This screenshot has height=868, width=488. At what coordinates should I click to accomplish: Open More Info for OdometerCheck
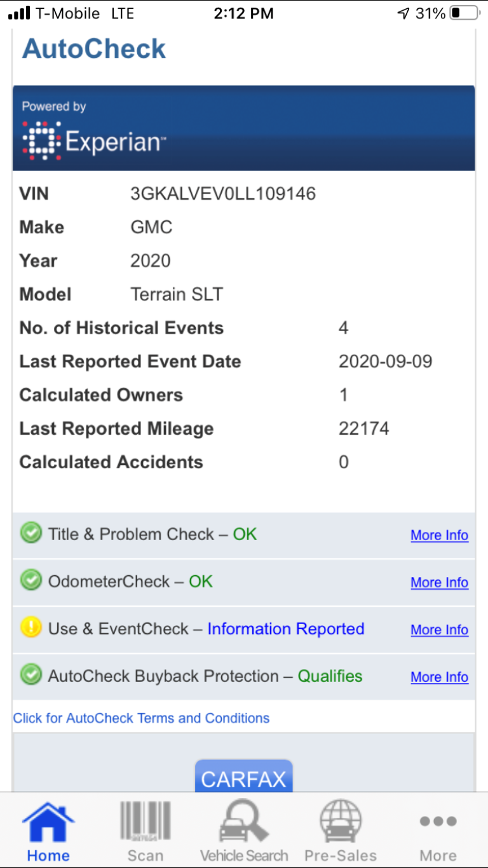(440, 582)
